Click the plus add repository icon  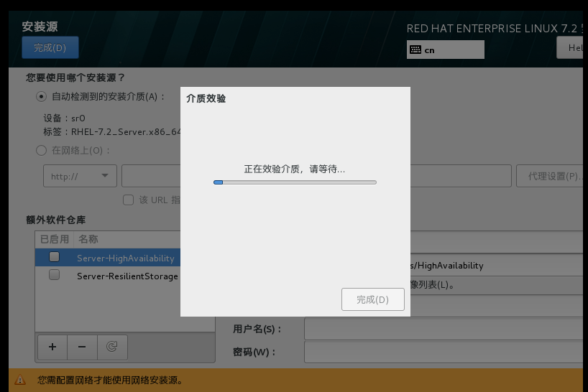[52, 347]
